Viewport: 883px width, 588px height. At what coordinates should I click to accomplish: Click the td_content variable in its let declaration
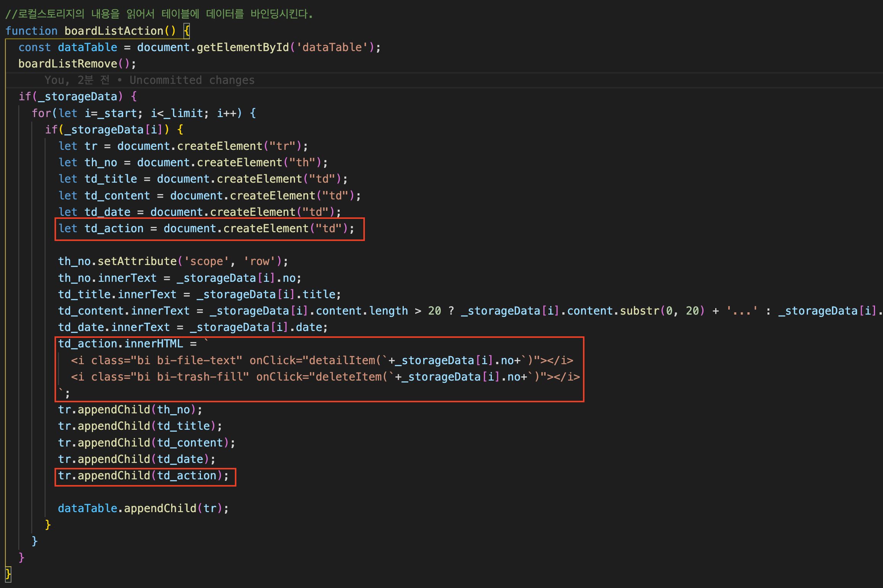click(x=117, y=196)
